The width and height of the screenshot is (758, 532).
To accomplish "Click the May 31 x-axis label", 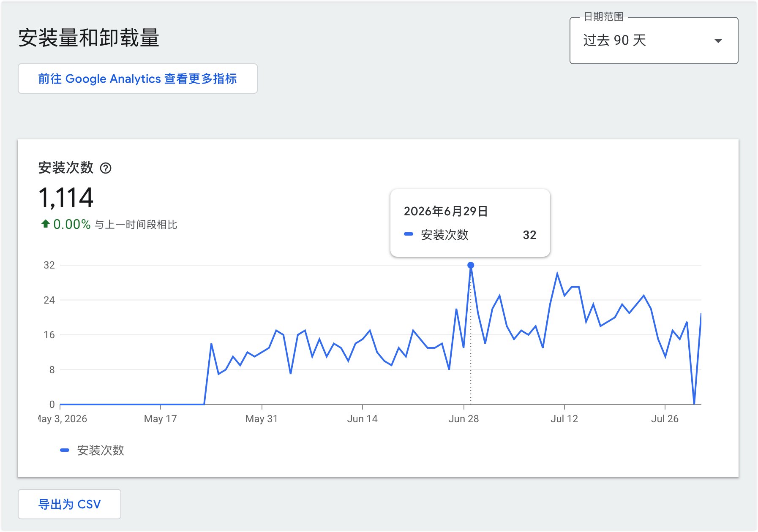I will pyautogui.click(x=262, y=419).
